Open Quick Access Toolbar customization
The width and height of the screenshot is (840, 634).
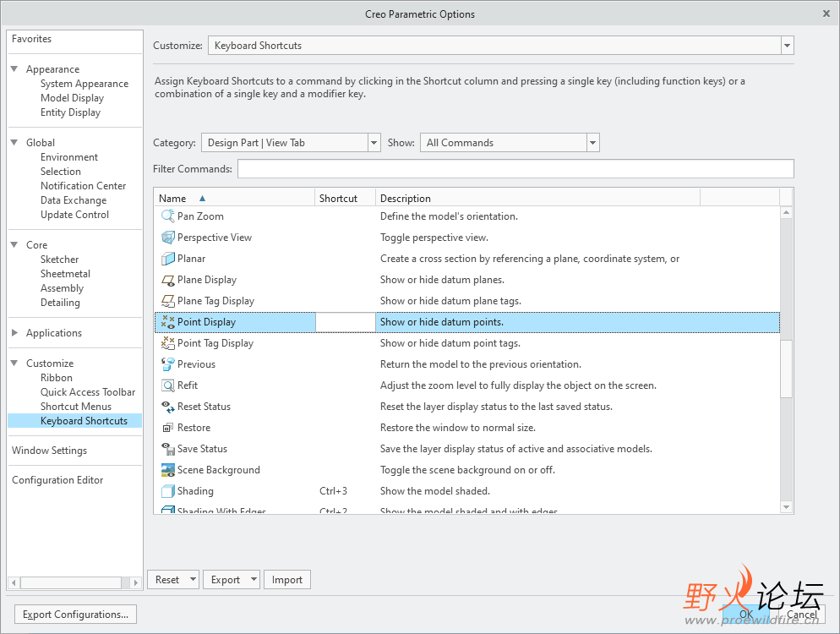pyautogui.click(x=88, y=392)
